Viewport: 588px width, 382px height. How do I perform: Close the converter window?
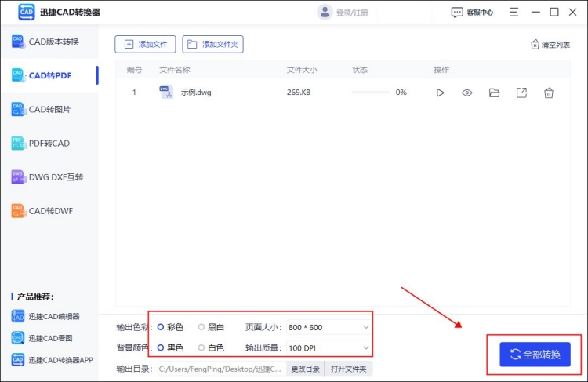tap(572, 12)
